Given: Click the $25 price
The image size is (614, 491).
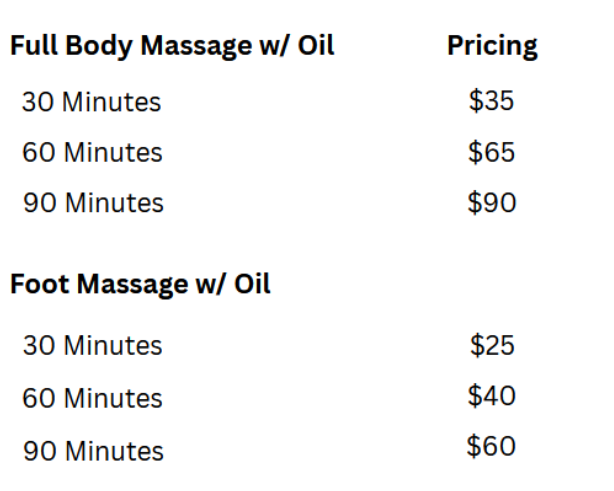Looking at the screenshot, I should [x=492, y=345].
